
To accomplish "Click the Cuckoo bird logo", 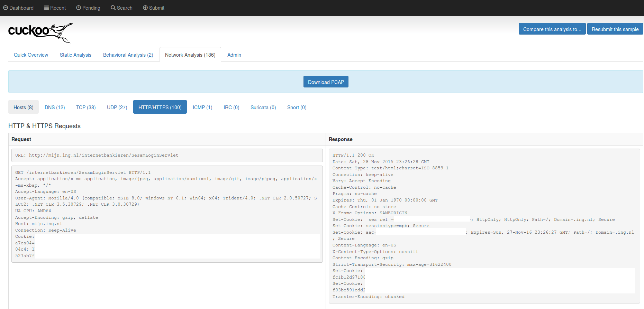I will (x=40, y=32).
